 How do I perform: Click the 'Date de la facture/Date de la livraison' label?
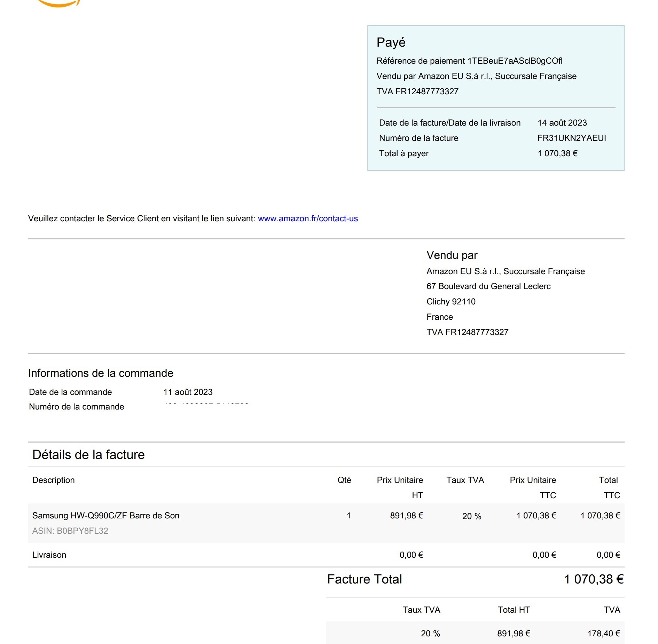(x=450, y=123)
